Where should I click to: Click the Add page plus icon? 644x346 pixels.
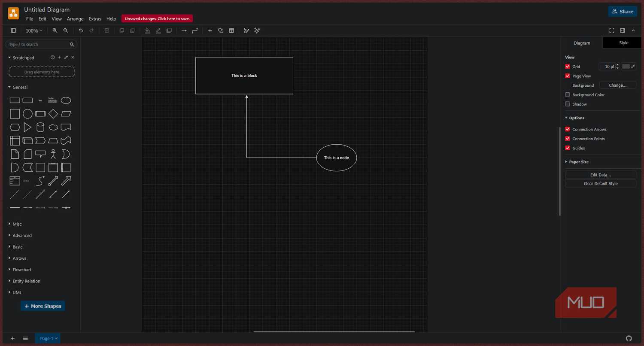[12, 339]
